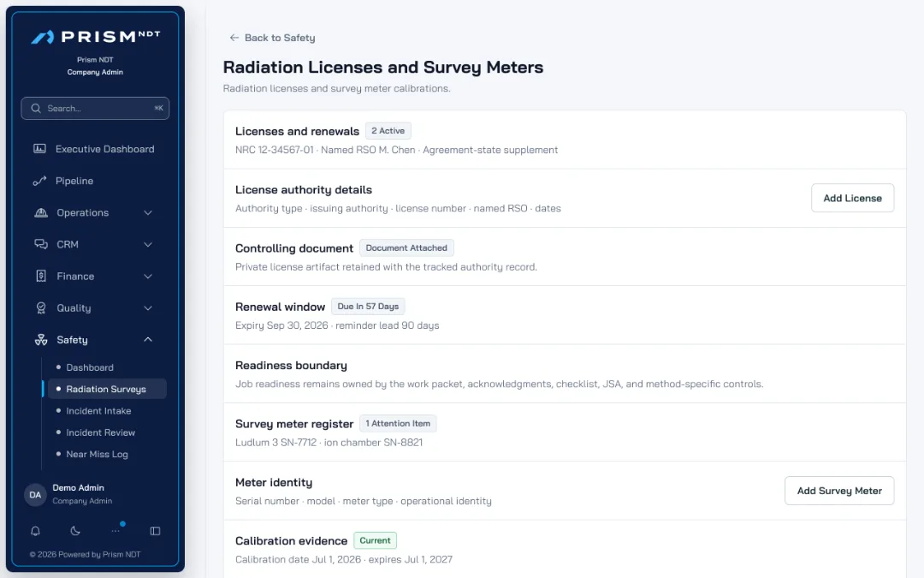
Task: Click Ludlum 3 SN-7712 text
Action: [x=275, y=443]
